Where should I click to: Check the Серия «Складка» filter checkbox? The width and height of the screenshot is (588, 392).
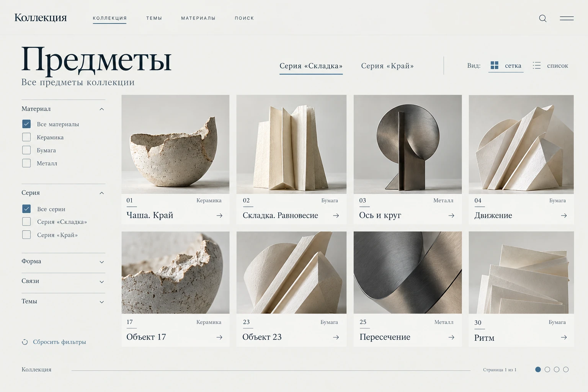(x=26, y=222)
